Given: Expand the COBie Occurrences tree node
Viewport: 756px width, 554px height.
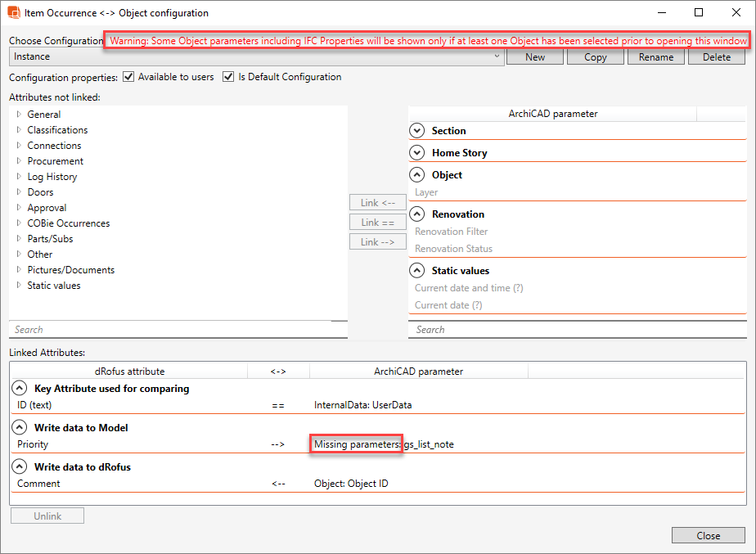Looking at the screenshot, I should pos(19,223).
